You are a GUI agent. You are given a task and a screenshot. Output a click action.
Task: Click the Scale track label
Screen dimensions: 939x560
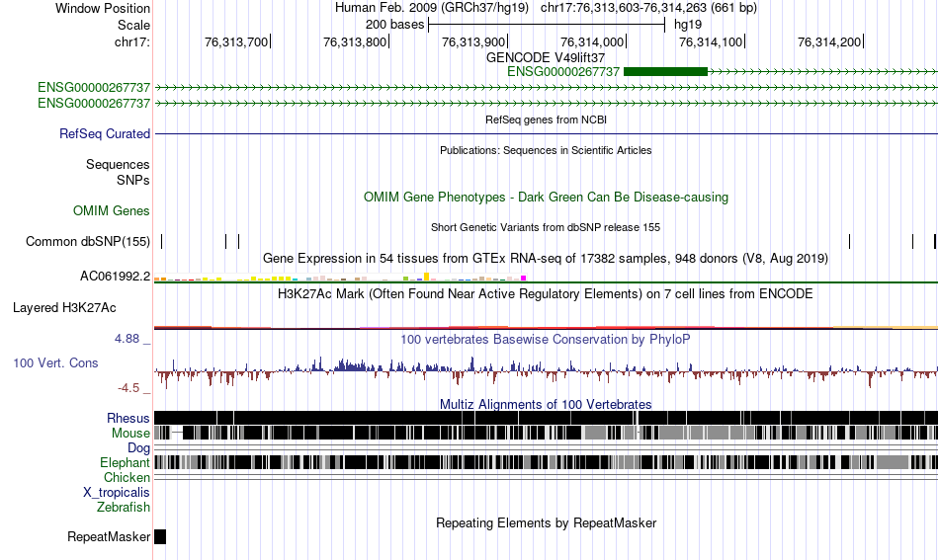(x=133, y=25)
